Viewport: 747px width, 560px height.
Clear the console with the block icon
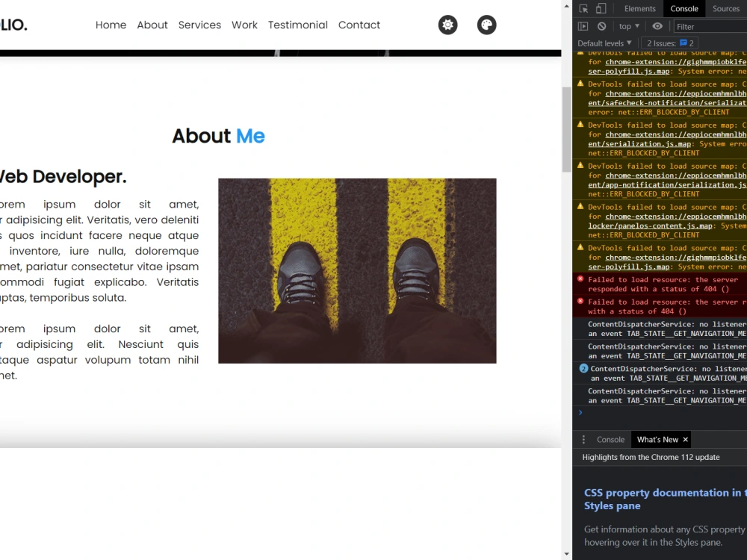click(x=601, y=26)
